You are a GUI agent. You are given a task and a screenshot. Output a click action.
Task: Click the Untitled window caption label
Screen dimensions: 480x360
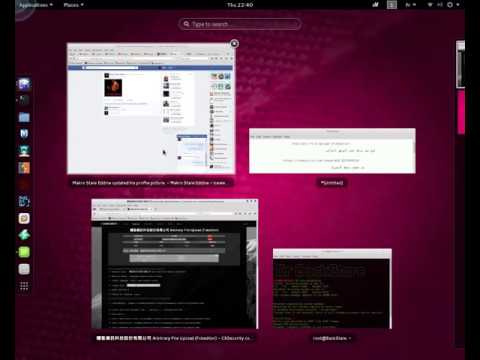pyautogui.click(x=332, y=183)
